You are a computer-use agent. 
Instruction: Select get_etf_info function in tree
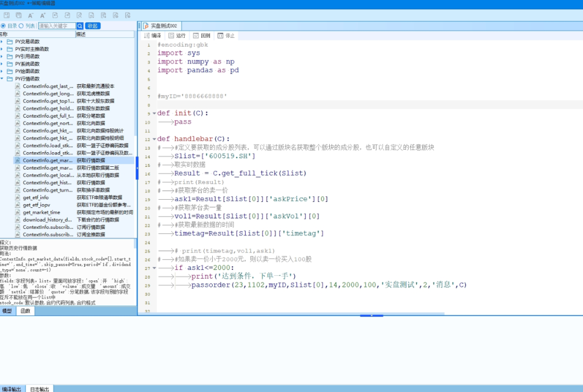point(36,198)
